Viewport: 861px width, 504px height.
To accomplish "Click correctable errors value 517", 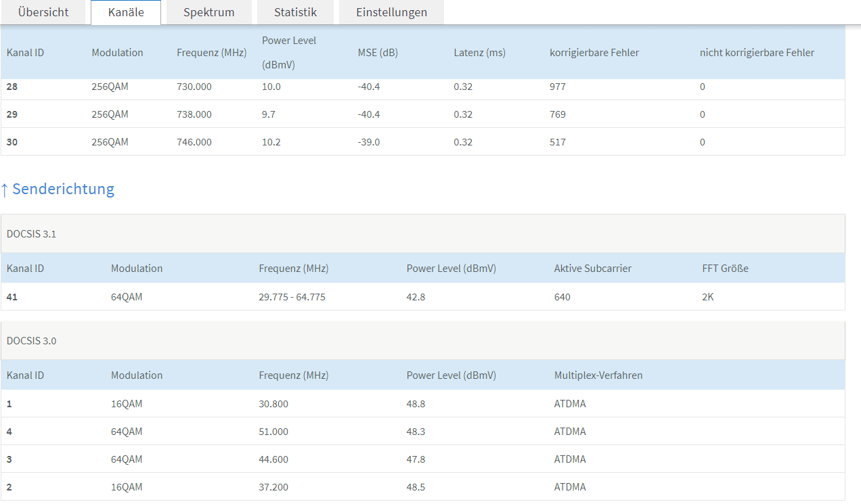I will pos(558,142).
